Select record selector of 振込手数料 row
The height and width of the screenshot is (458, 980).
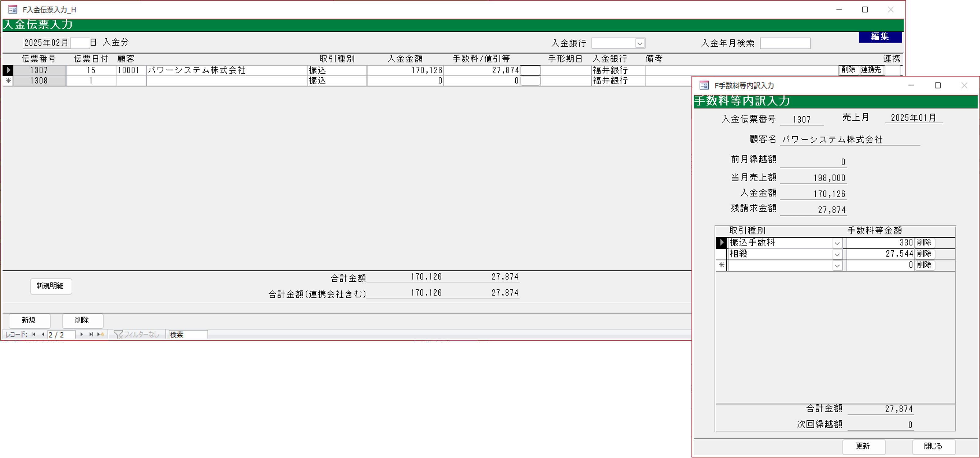721,242
